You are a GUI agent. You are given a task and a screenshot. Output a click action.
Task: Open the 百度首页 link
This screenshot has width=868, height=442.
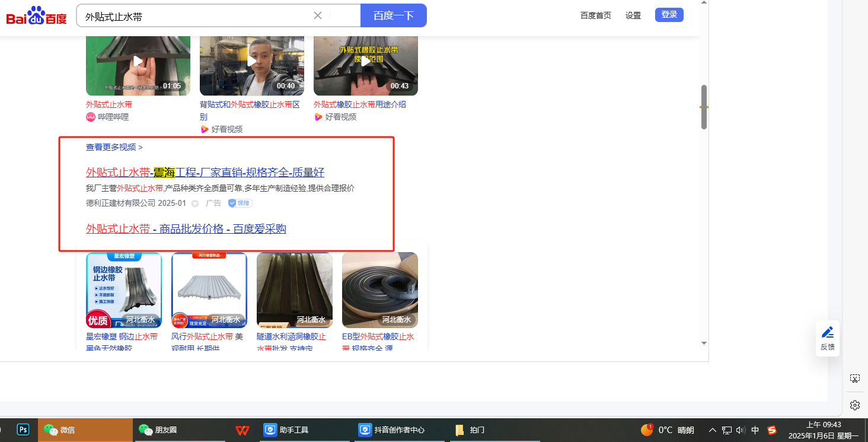point(596,15)
